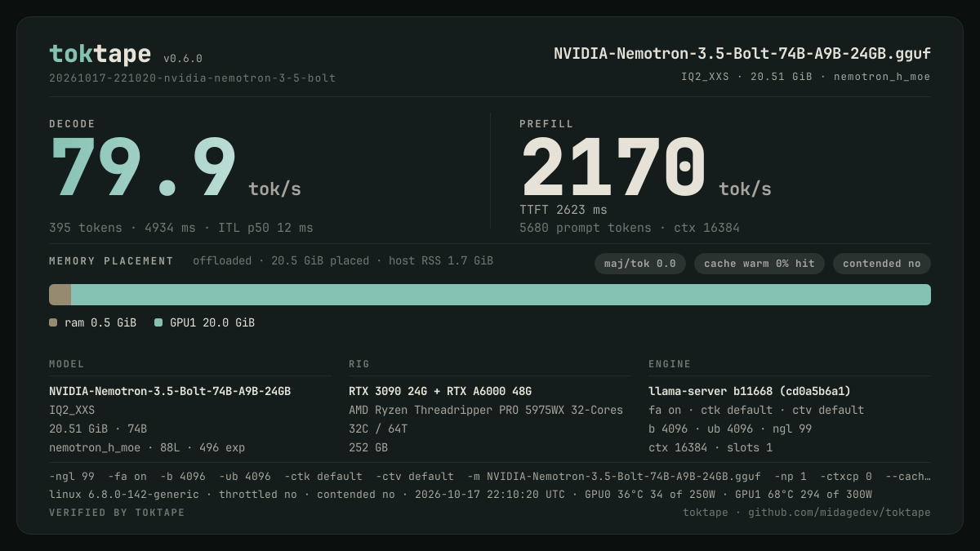The width and height of the screenshot is (980, 551).
Task: Click 'RTX 3090 24G + RTX A6000 48G'
Action: coord(440,391)
